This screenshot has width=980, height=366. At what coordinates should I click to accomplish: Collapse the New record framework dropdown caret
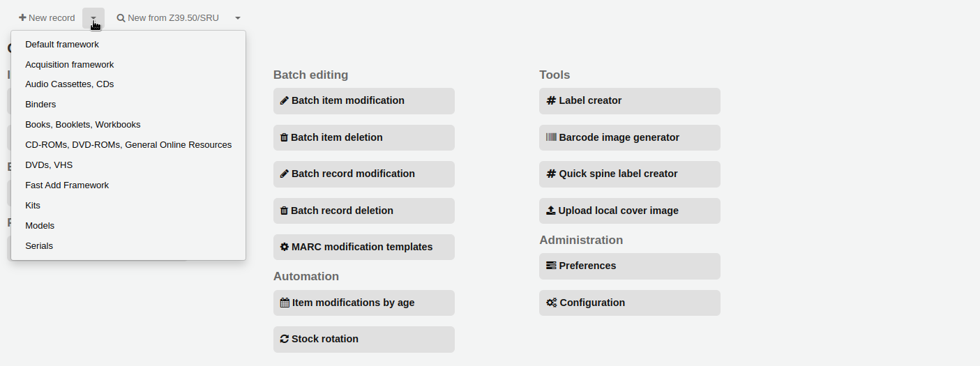(x=93, y=18)
